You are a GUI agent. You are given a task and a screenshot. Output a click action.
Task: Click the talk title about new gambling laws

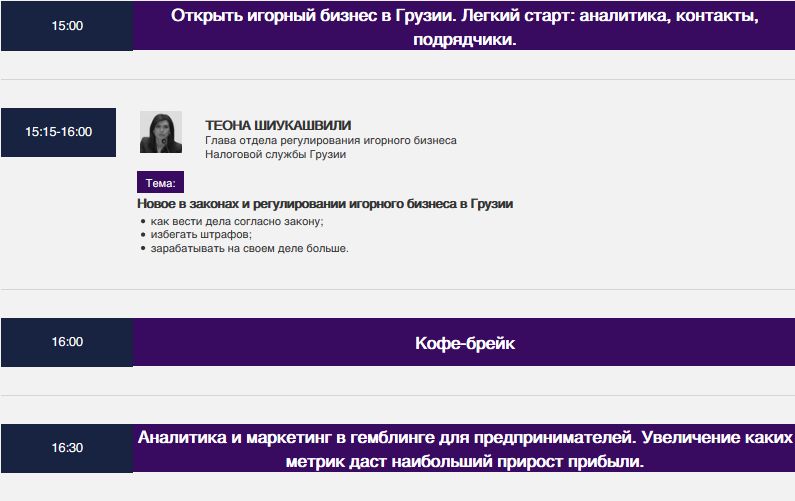[325, 204]
